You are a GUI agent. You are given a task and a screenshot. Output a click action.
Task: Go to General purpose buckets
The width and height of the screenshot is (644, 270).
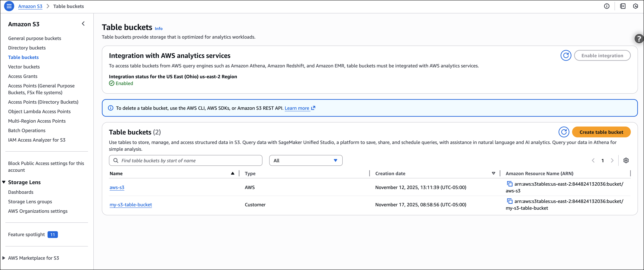[x=35, y=38]
